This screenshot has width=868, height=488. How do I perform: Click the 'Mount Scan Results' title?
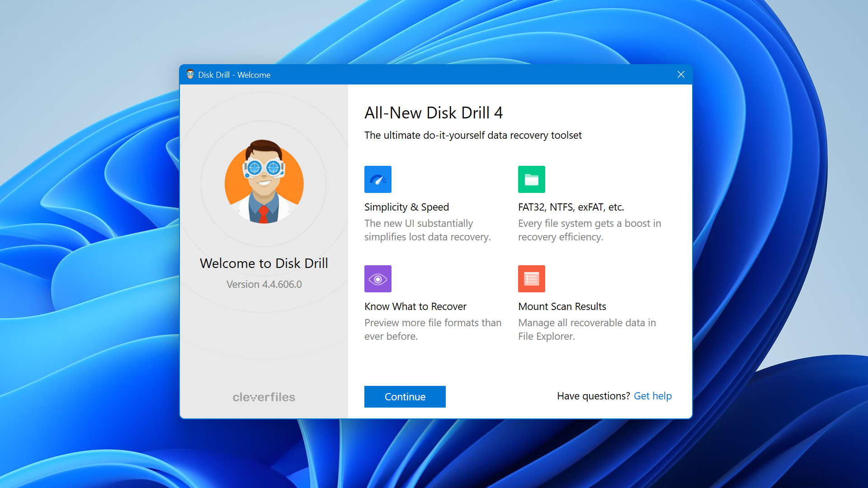(x=562, y=306)
